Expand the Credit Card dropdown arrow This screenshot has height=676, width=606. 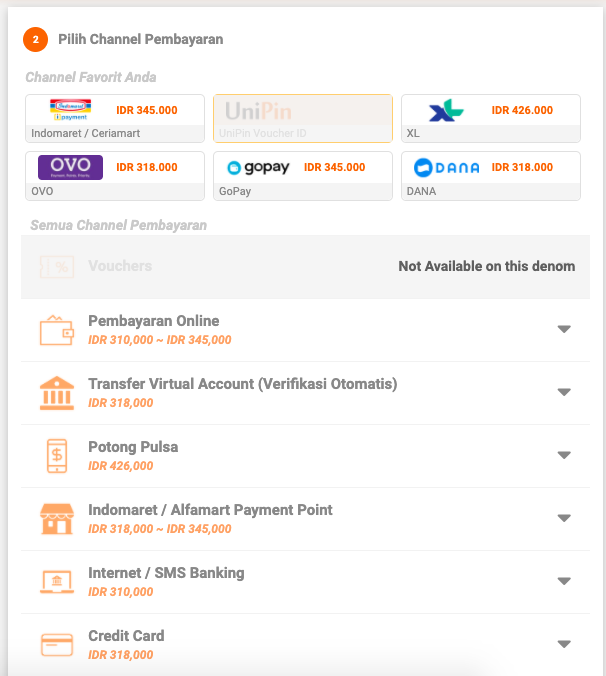pyautogui.click(x=564, y=644)
